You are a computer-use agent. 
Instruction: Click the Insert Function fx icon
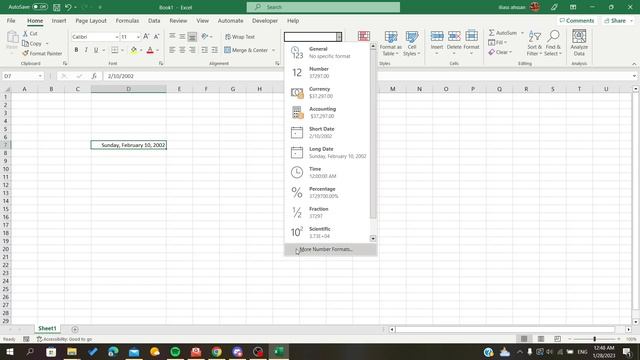point(94,76)
